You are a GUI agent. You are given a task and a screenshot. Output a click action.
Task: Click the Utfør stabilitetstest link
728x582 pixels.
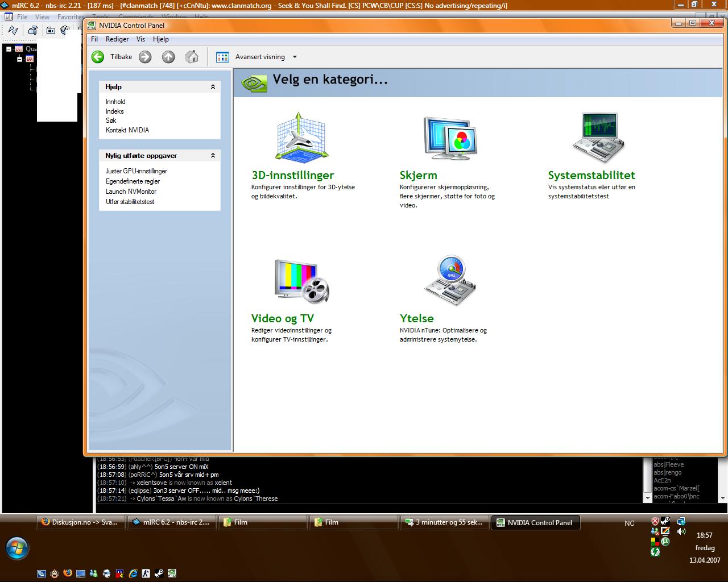[x=130, y=202]
